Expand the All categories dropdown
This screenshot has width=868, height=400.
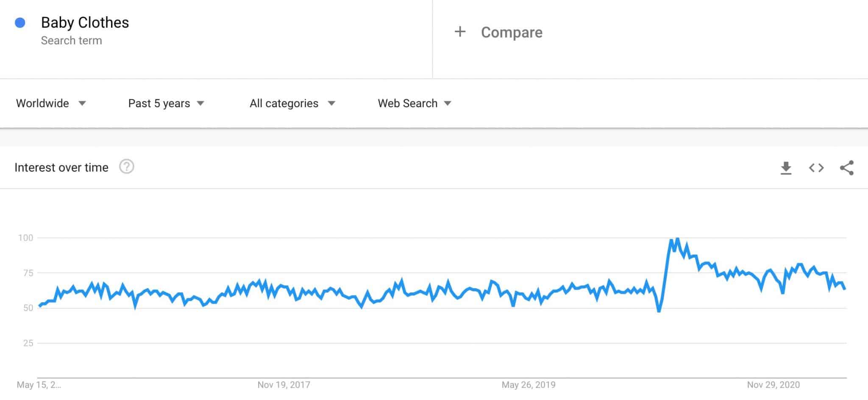tap(284, 103)
